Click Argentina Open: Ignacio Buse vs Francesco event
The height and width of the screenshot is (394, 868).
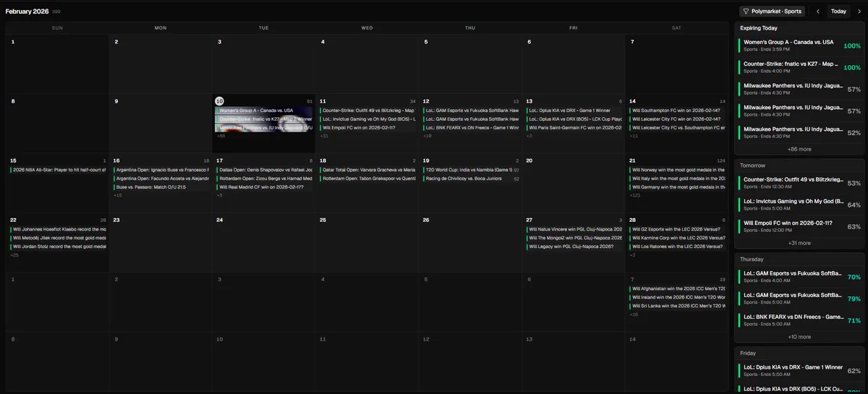click(x=161, y=170)
